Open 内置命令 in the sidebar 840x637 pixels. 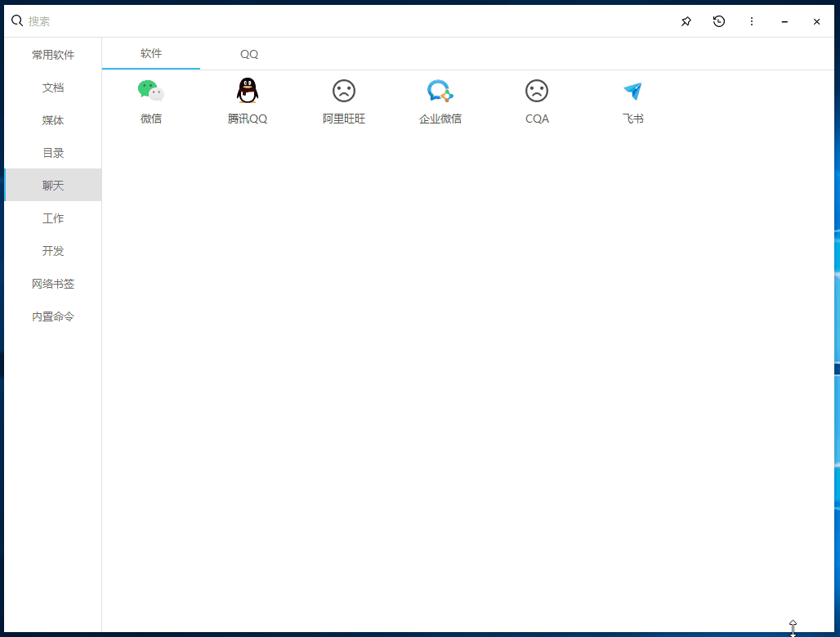(x=53, y=316)
